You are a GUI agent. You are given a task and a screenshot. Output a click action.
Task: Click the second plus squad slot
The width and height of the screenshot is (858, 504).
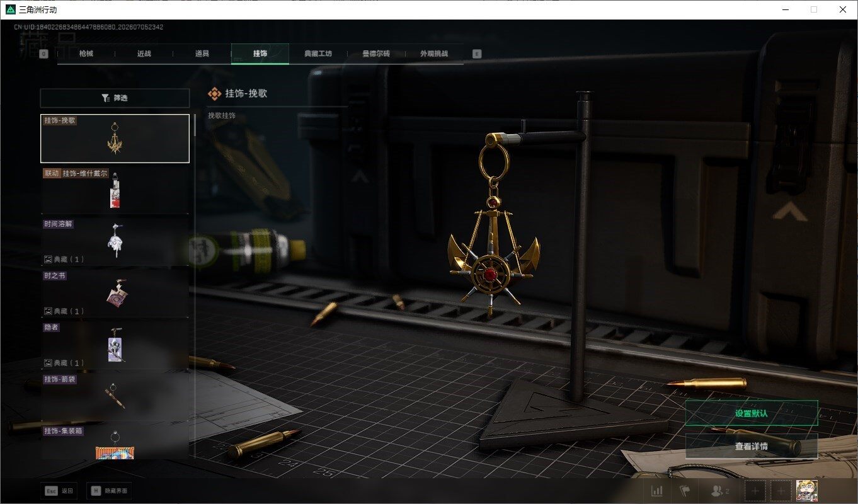pos(781,491)
